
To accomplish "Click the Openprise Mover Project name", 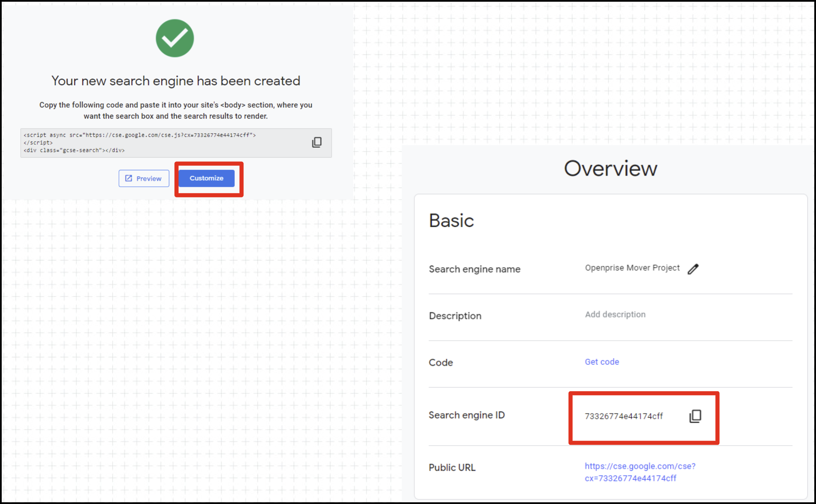I will pos(632,268).
